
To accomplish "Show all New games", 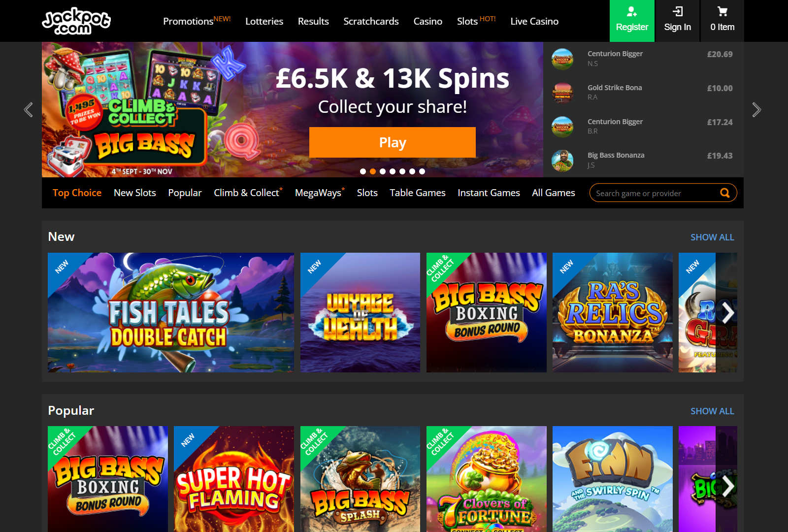I will 712,237.
